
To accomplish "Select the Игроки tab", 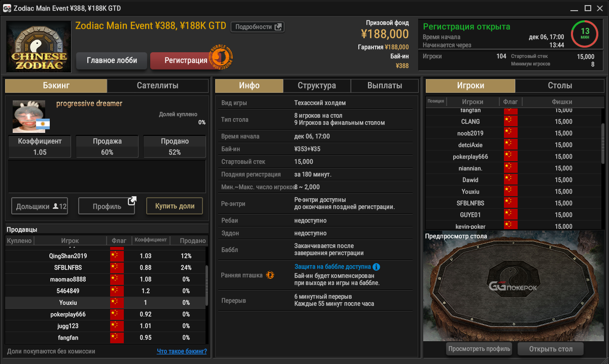I will [470, 86].
